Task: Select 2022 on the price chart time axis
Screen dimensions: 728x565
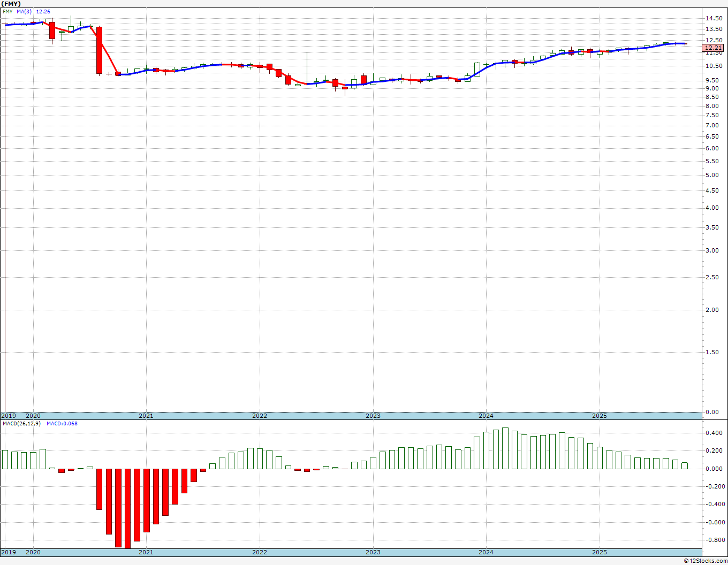Action: [260, 416]
